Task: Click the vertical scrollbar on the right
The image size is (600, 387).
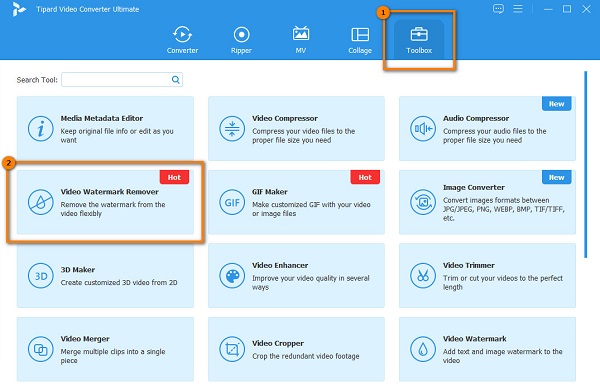Action: 585,165
